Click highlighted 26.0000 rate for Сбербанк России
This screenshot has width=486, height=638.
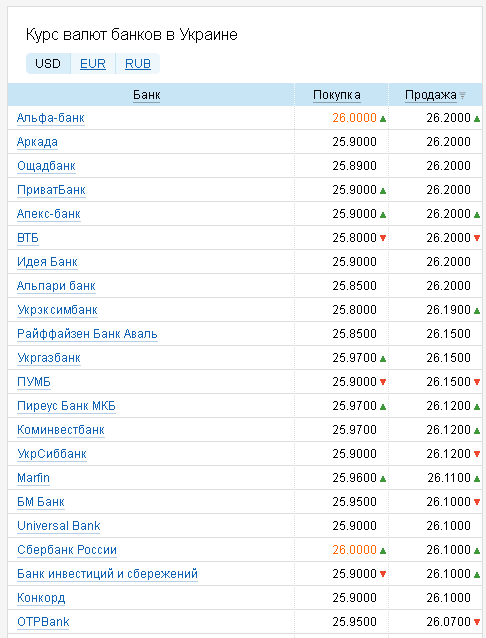(355, 550)
